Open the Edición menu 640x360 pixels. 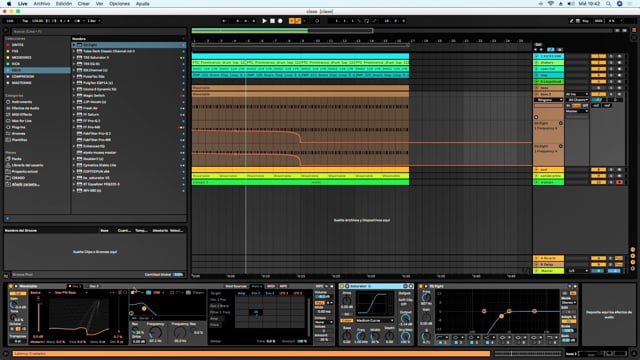(x=64, y=4)
